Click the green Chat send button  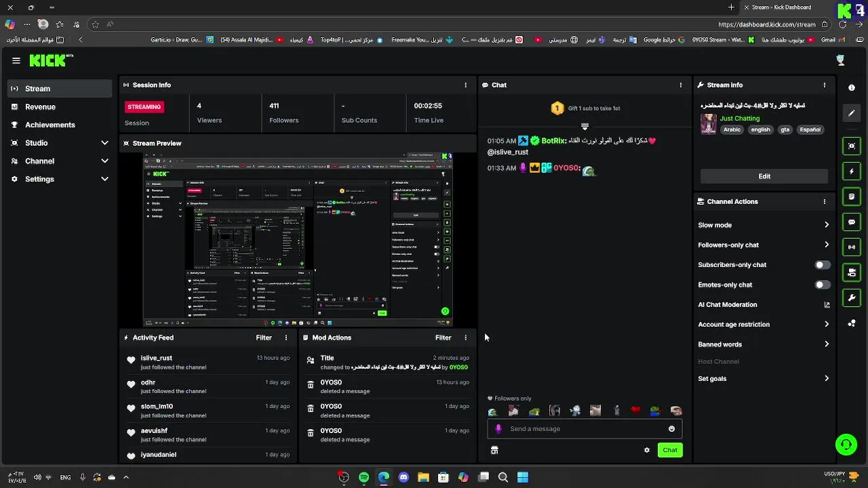670,450
